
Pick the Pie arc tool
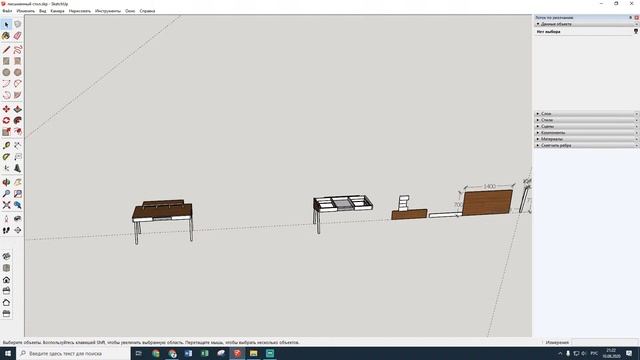tap(18, 95)
